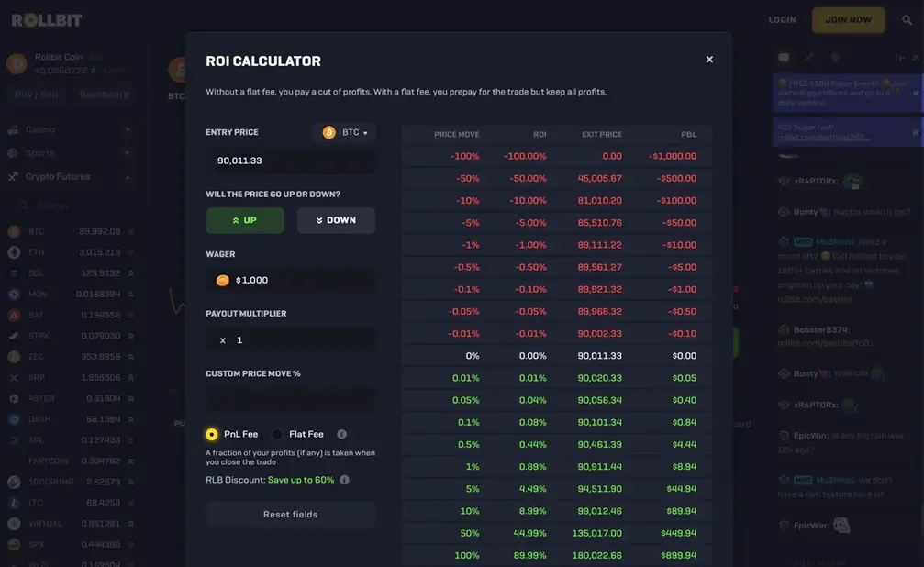Screen dimensions: 924x567
Task: Click the info icon next to Flat Fee
Action: pyautogui.click(x=341, y=434)
